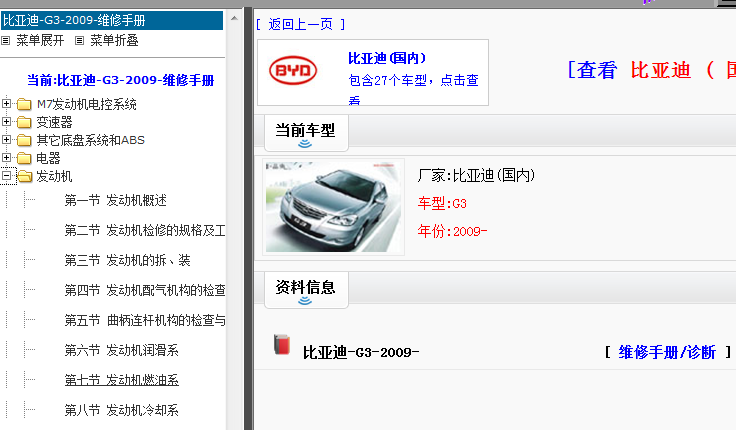Open 第五节 曲柄连杆机构的检查与
736x430 pixels.
[145, 321]
